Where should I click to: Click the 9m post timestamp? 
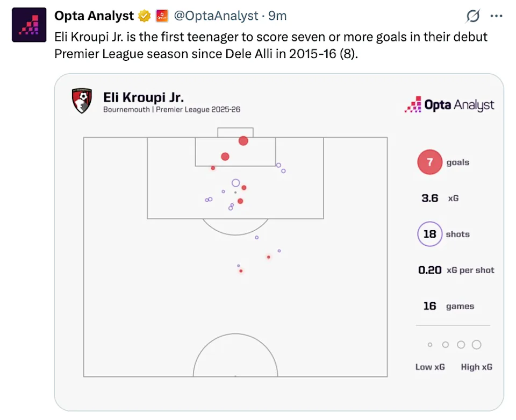pos(277,16)
